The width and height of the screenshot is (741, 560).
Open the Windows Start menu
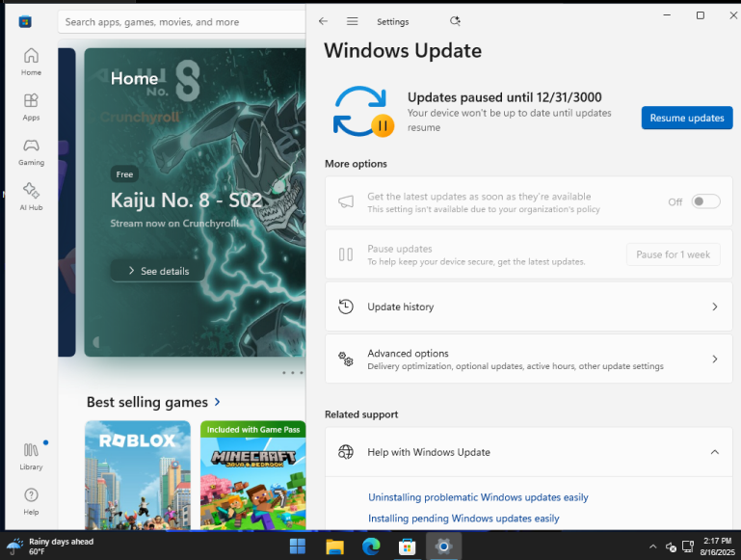(297, 547)
